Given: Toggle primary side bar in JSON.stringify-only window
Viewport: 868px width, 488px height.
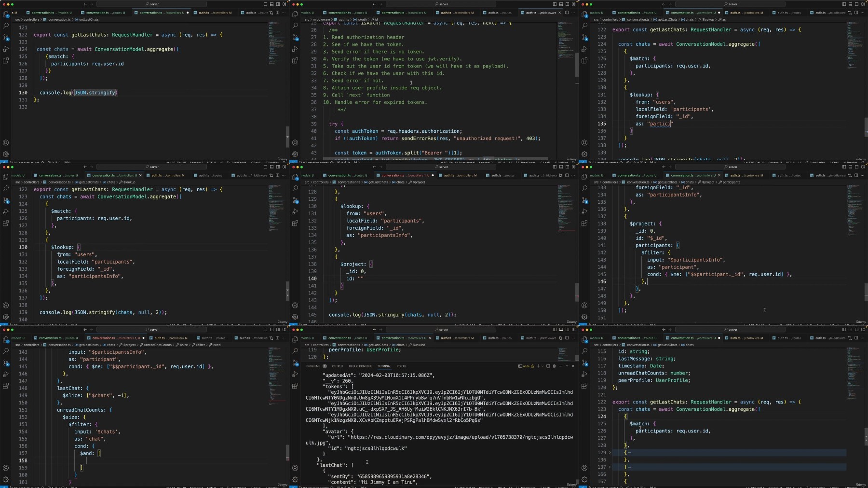Looking at the screenshot, I should tap(265, 4).
